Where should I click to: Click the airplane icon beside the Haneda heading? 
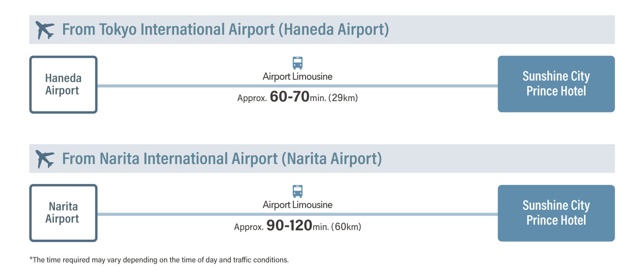click(44, 30)
